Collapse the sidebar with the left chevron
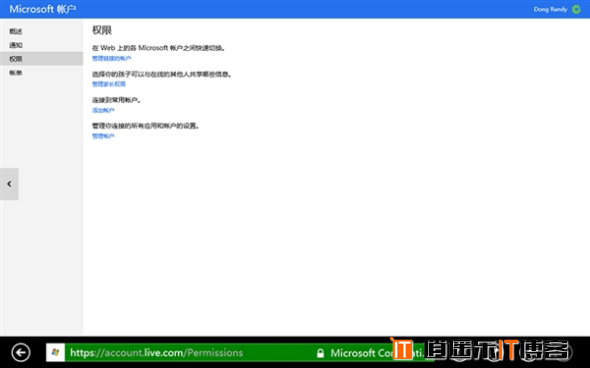Viewport: 590px width, 368px height. [9, 184]
